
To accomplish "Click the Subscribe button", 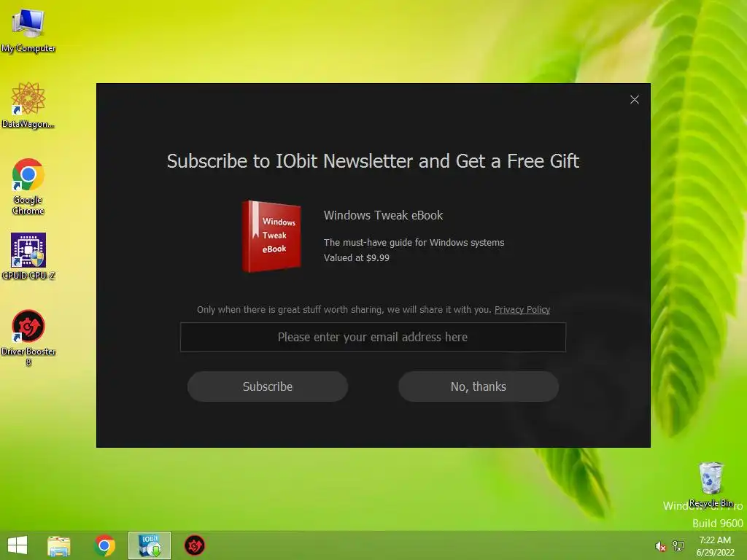I will click(x=267, y=386).
